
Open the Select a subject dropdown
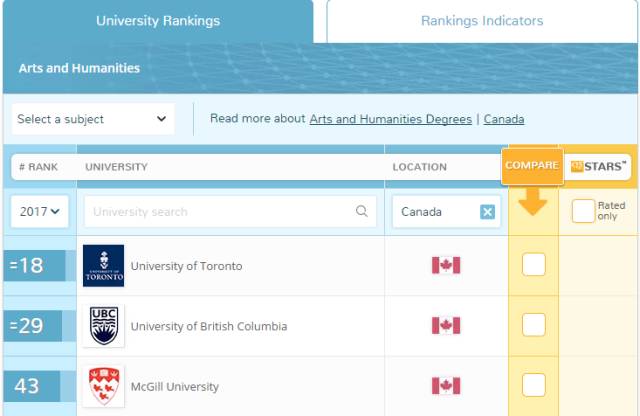93,119
